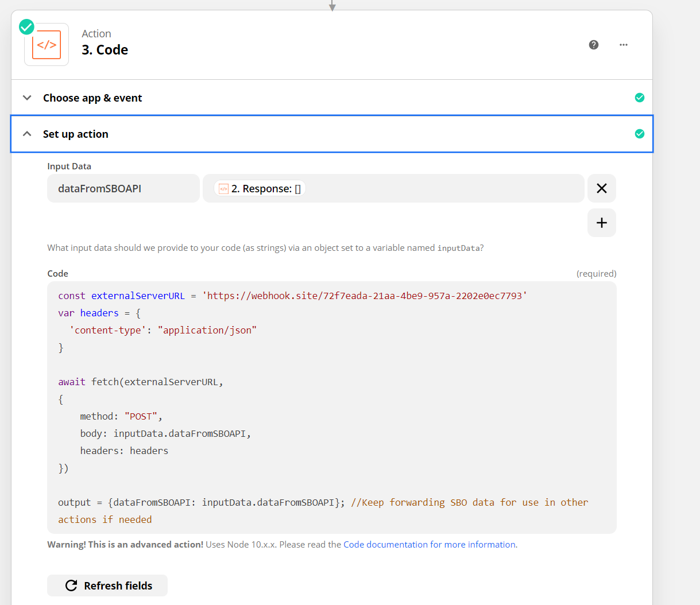Click inside the Code editor area
This screenshot has height=605, width=700.
click(332, 408)
